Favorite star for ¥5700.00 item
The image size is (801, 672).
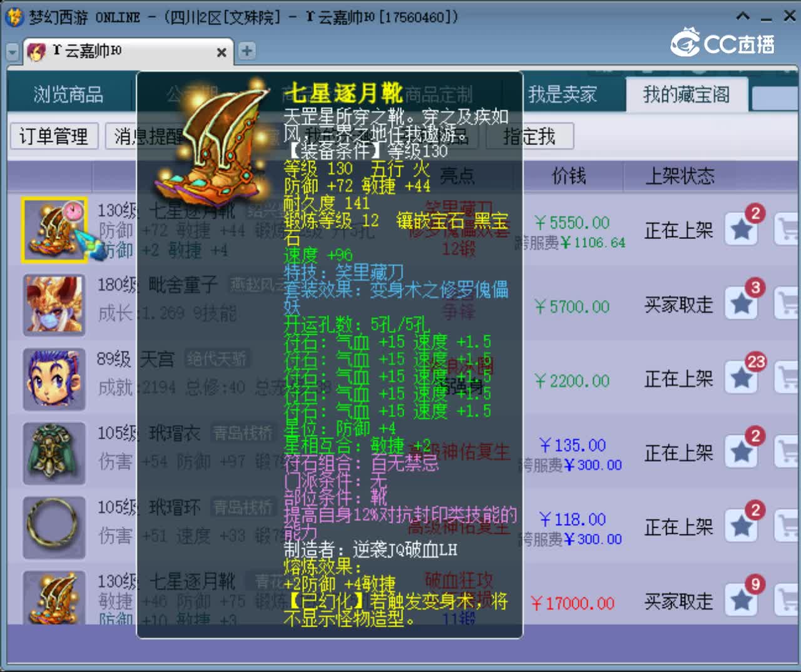(x=742, y=304)
